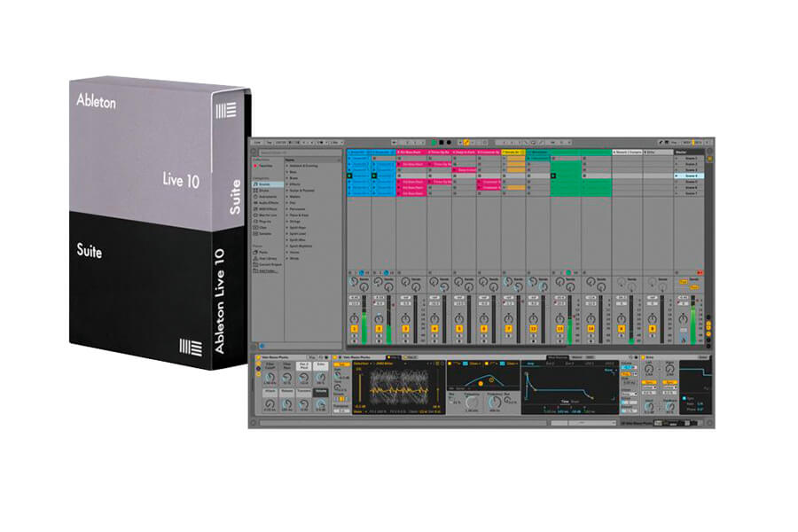798x532 pixels.
Task: Toggle return track B activator
Action: [x=651, y=328]
